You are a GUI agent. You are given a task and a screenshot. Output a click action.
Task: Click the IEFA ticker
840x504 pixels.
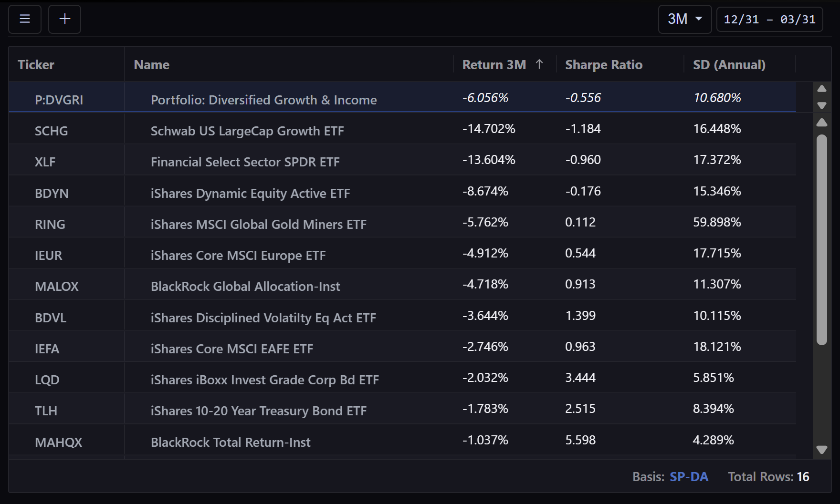pos(47,349)
